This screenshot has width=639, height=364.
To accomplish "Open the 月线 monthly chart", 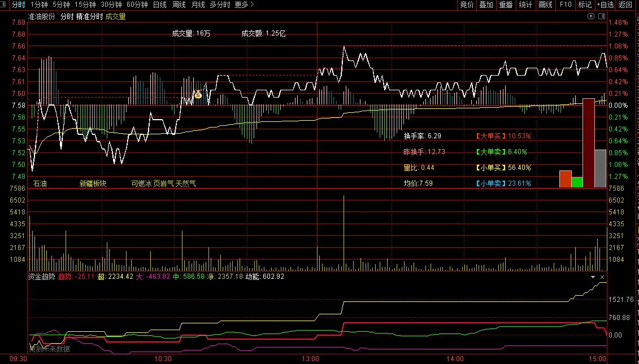I will tap(198, 5).
